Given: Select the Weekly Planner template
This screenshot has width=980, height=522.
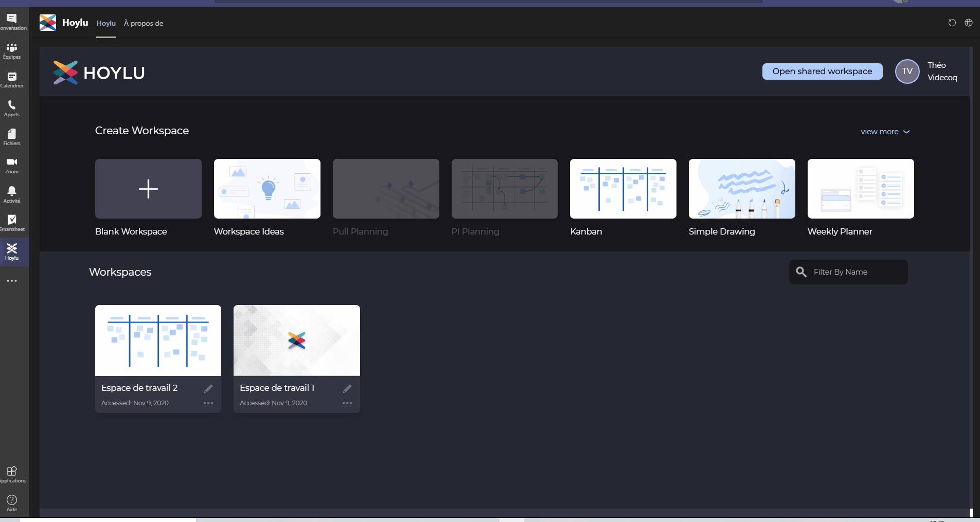Looking at the screenshot, I should [x=861, y=189].
